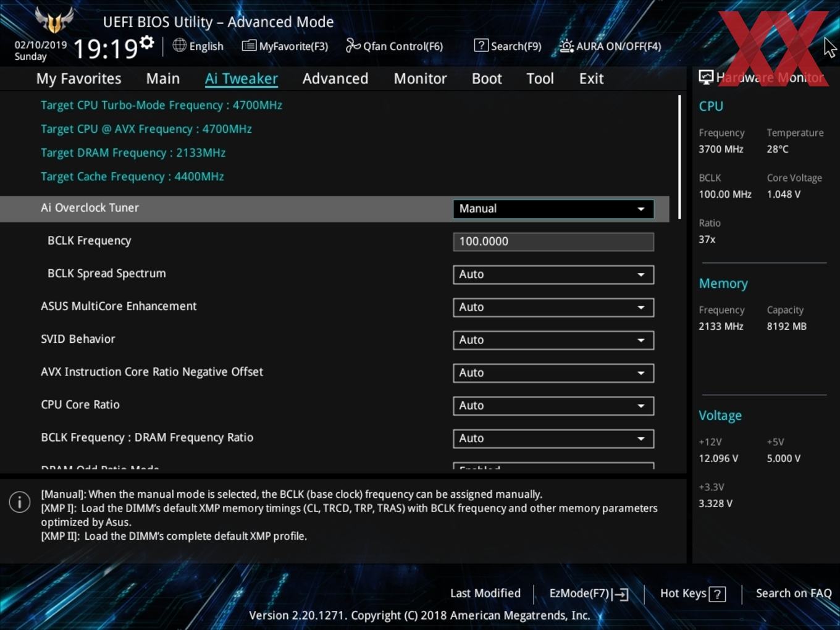This screenshot has width=840, height=630.
Task: Click Target CPU Turbo-Mode Frequency text
Action: point(161,105)
